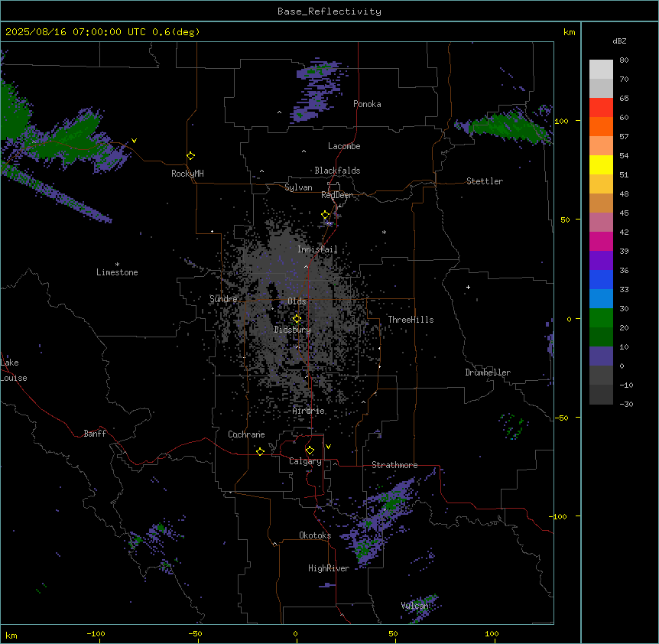Click the yellow v marker northwest of RockyMH
Viewport: 659px width, 644px height.
pyautogui.click(x=134, y=141)
